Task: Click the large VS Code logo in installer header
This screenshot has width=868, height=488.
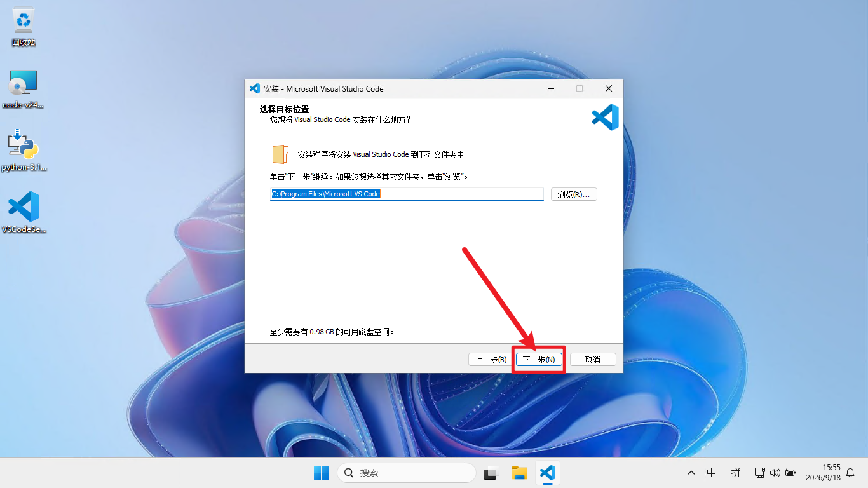Action: [605, 118]
